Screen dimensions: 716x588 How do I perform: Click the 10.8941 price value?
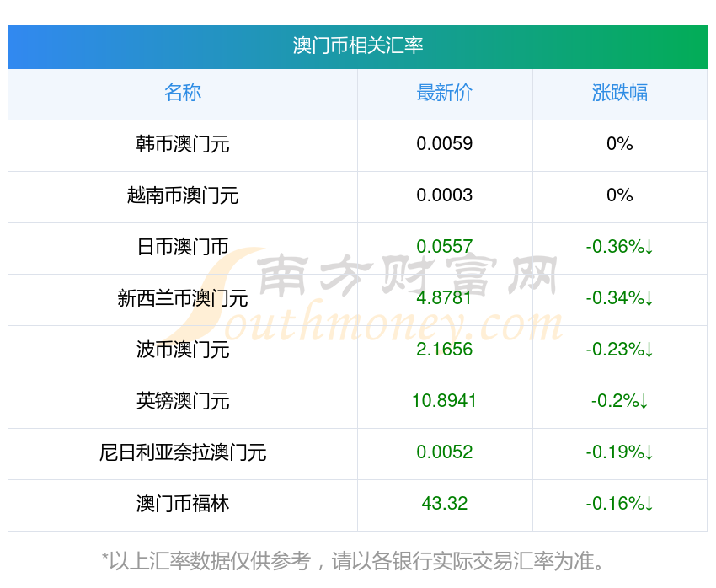tap(444, 401)
